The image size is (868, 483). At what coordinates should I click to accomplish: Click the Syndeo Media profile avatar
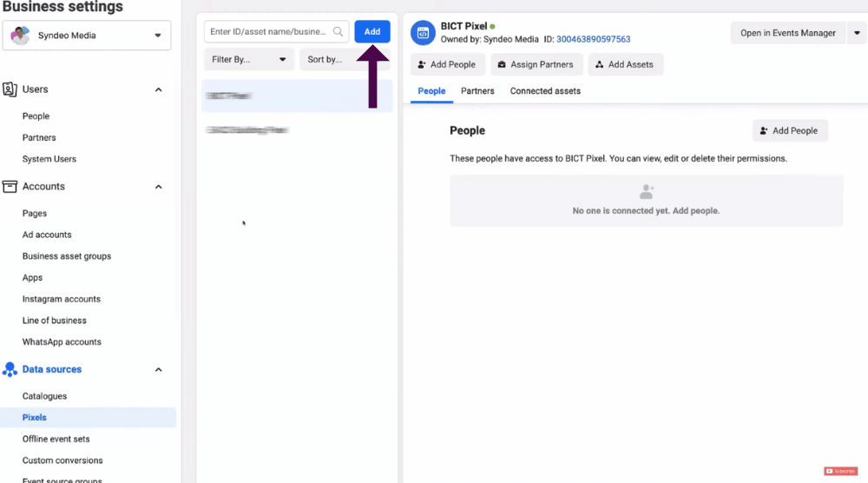[x=21, y=36]
